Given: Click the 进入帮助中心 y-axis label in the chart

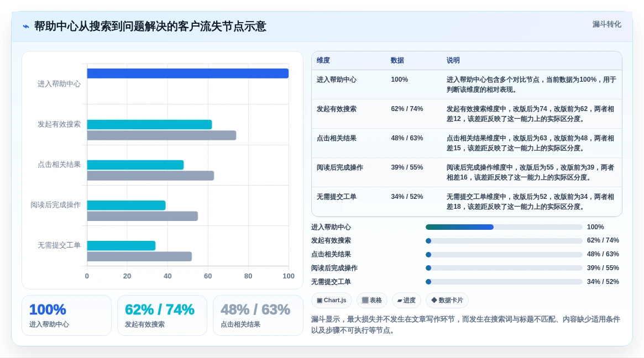Looking at the screenshot, I should pos(59,84).
